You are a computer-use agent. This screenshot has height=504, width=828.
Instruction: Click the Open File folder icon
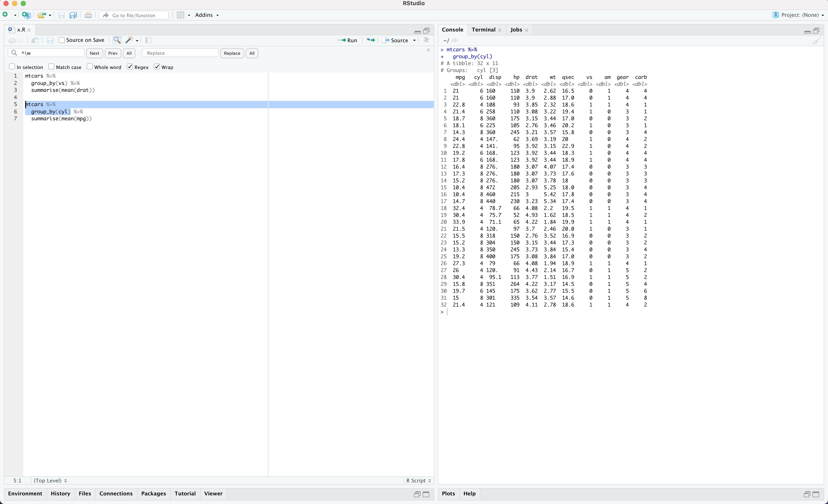click(x=42, y=15)
